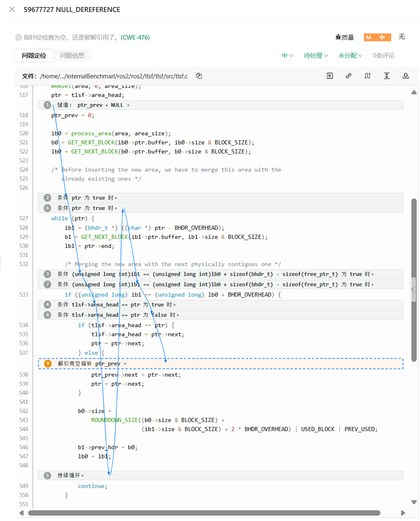Click the title 59677727 NULL_DEREFERENCE
This screenshot has width=420, height=521.
[72, 9]
